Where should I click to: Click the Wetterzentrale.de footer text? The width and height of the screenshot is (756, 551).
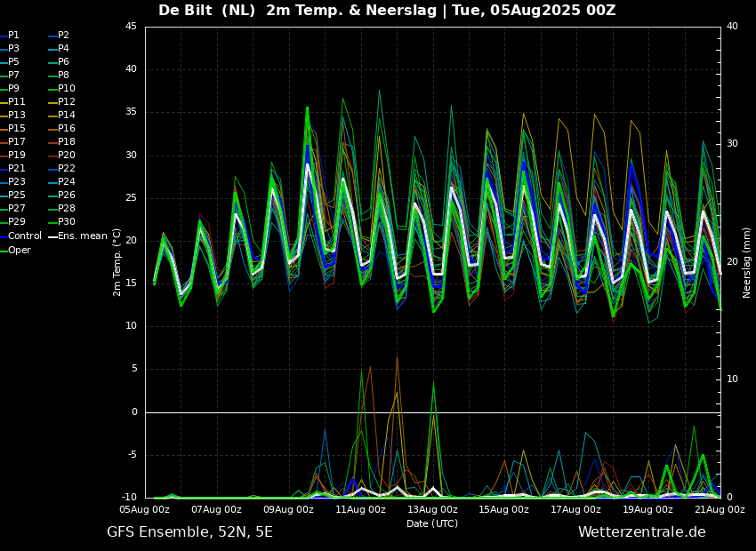641,532
